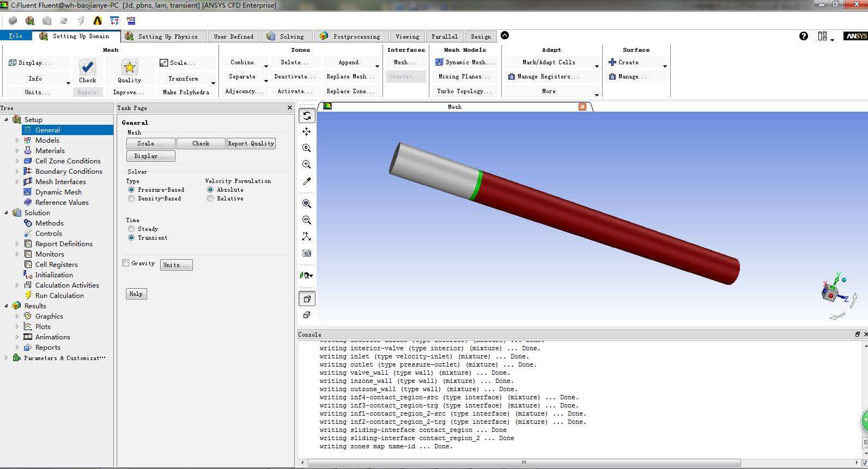The width and height of the screenshot is (868, 469).
Task: Select Steady time option
Action: click(131, 229)
